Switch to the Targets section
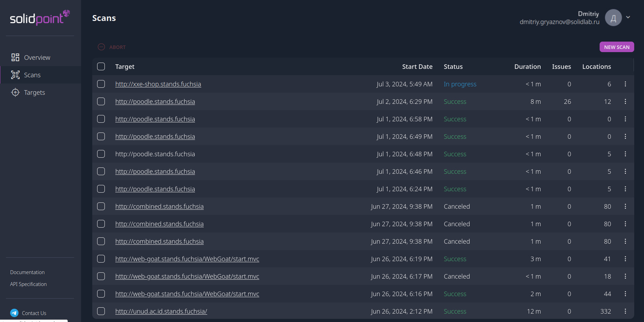Screen dimensions: 644x322 coord(34,92)
